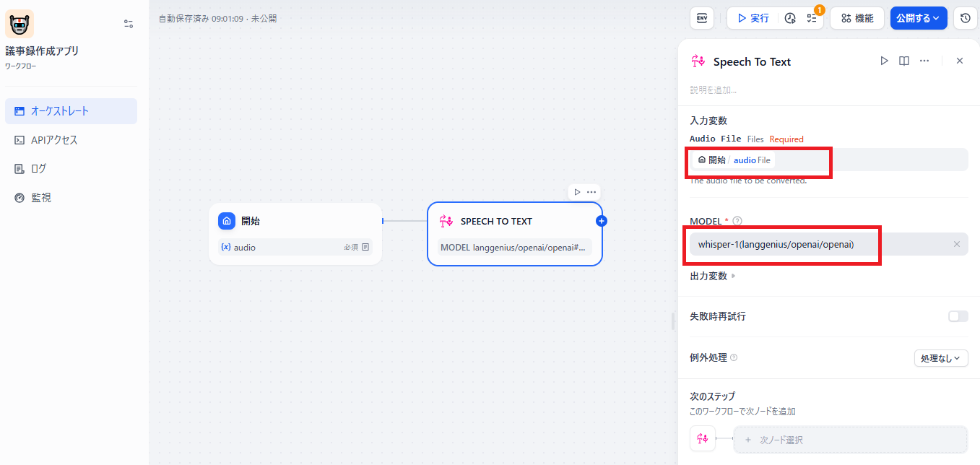Open the ellipsis menu in Speech To Text panel
980x465 pixels.
click(x=924, y=61)
